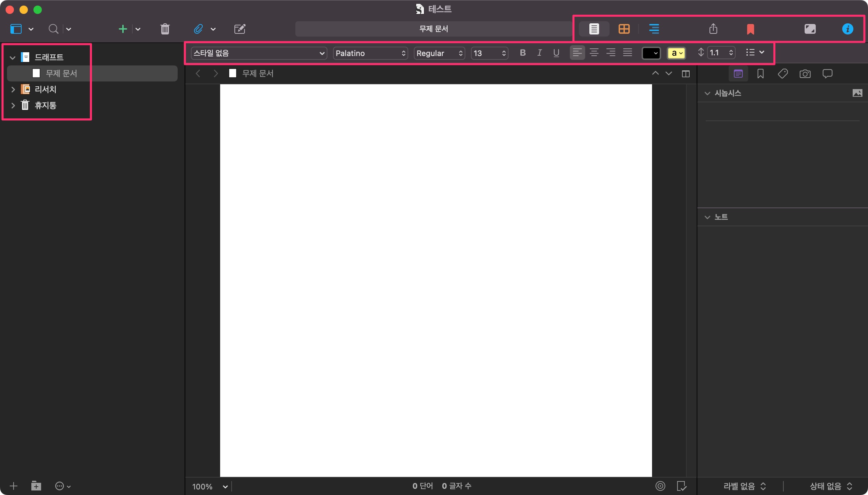Screen dimensions: 868x495
Task: Open the inspector metadata tag tab
Action: click(783, 74)
